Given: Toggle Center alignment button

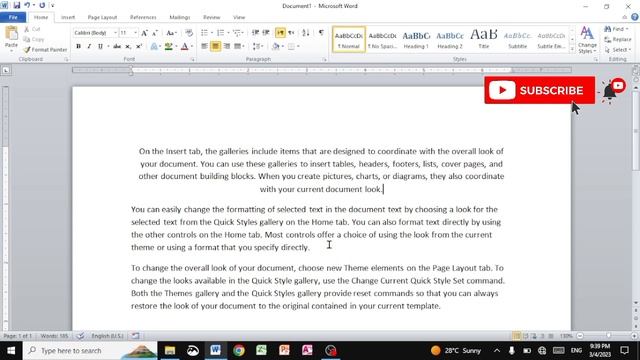Looking at the screenshot, I should (x=216, y=46).
